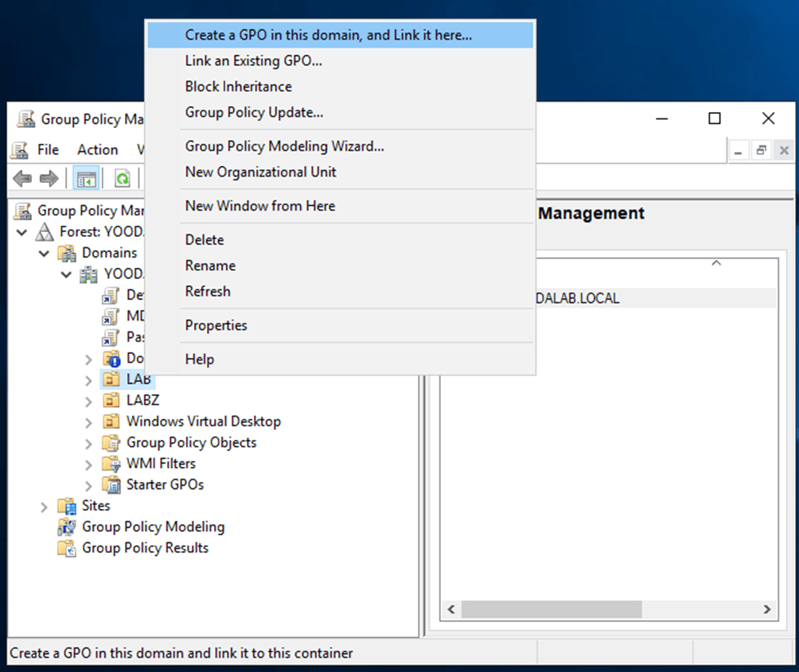
Task: Select Group Policy Results tree item
Action: [x=145, y=548]
